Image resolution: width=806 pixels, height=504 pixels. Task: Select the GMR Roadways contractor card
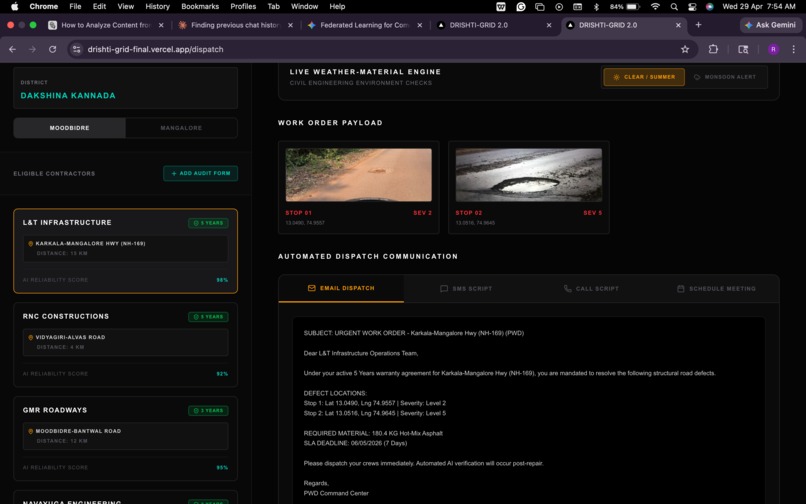[125, 438]
